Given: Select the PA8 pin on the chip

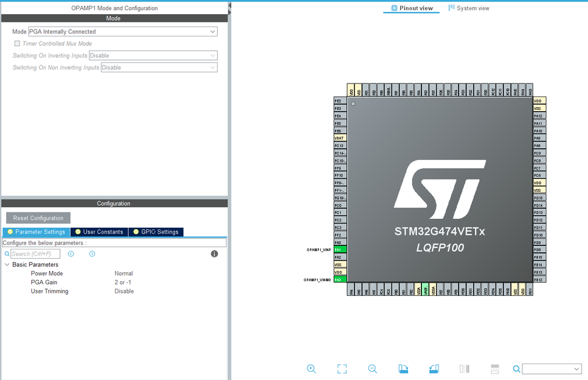Looking at the screenshot, I should [540, 146].
